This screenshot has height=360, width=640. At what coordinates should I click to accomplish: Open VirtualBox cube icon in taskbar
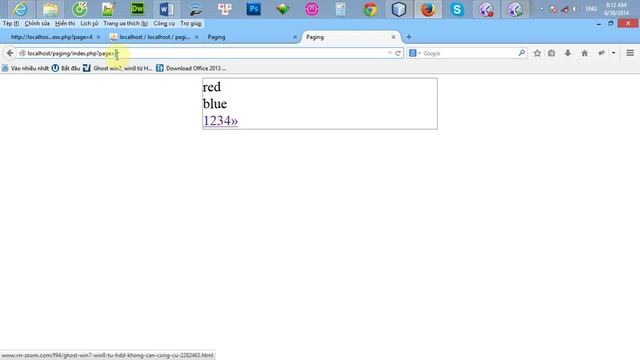[x=399, y=9]
